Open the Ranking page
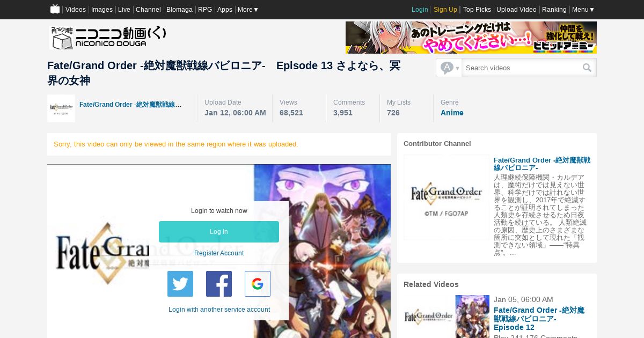This screenshot has height=338, width=644. pyautogui.click(x=554, y=10)
